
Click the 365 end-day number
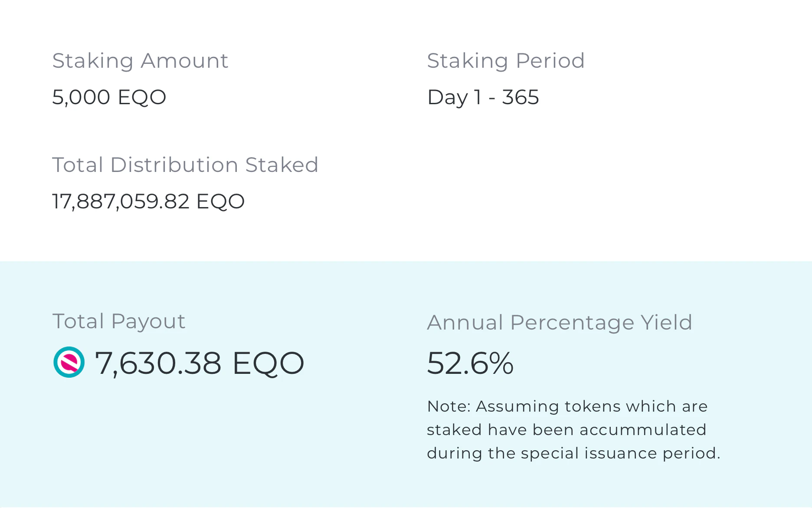521,97
